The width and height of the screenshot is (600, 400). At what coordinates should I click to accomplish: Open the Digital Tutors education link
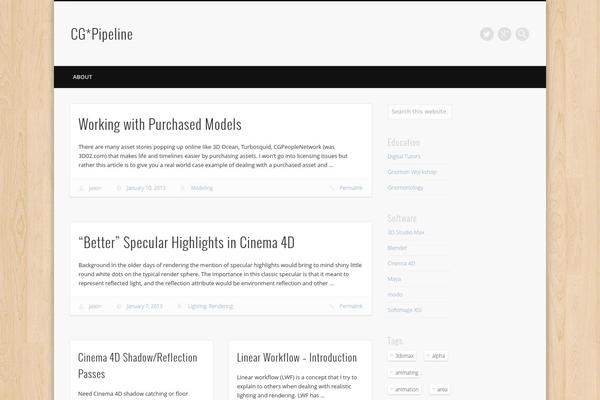pyautogui.click(x=404, y=156)
